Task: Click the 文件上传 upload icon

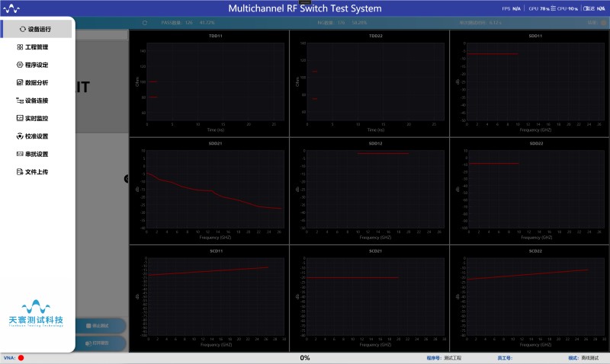Action: pyautogui.click(x=20, y=172)
